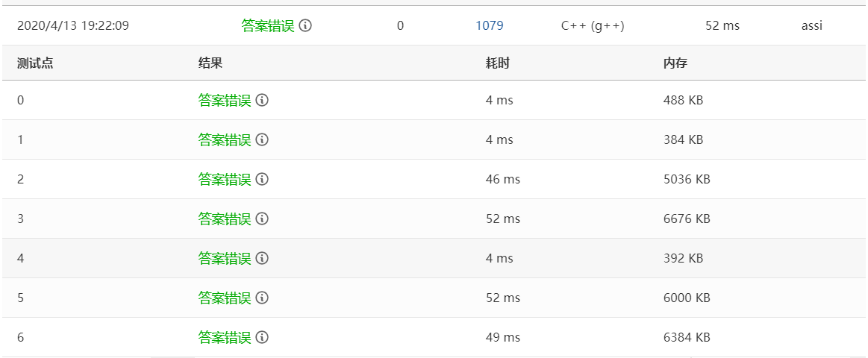Click the 结果 column header
The width and height of the screenshot is (868, 358).
click(210, 63)
